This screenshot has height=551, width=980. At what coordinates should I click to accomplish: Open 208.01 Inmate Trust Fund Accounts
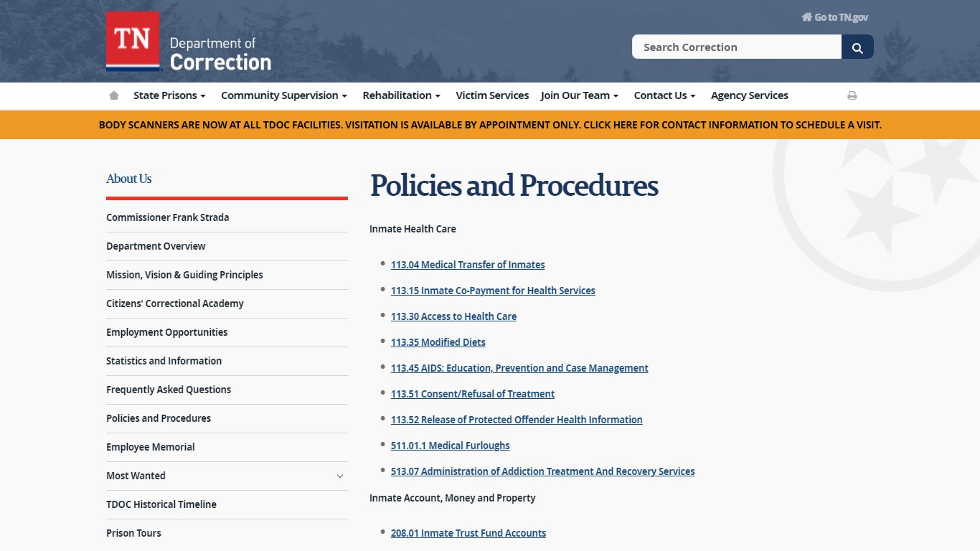[468, 533]
